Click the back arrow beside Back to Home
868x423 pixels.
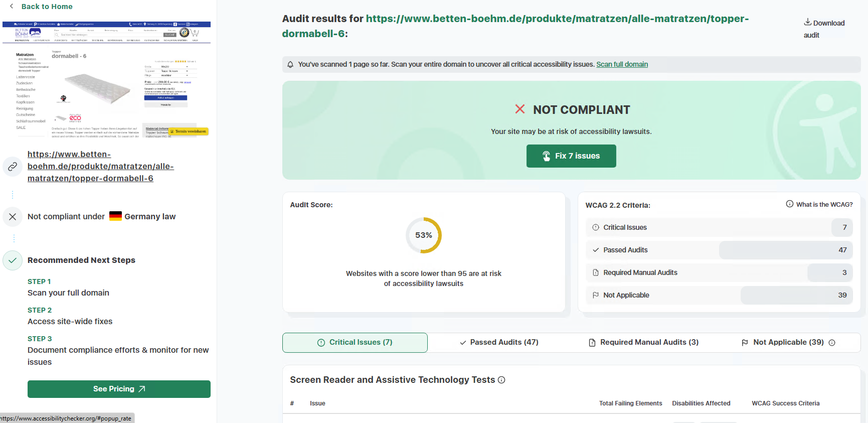(x=12, y=7)
